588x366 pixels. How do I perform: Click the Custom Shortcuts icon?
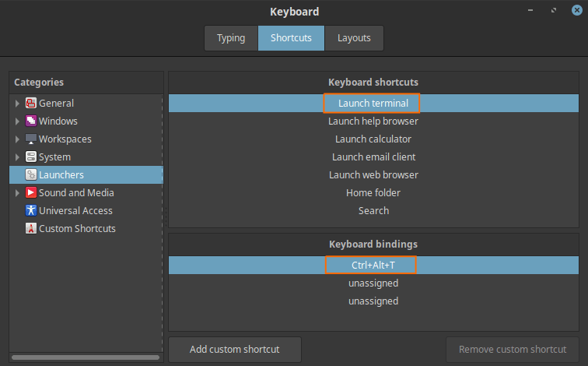tap(31, 229)
